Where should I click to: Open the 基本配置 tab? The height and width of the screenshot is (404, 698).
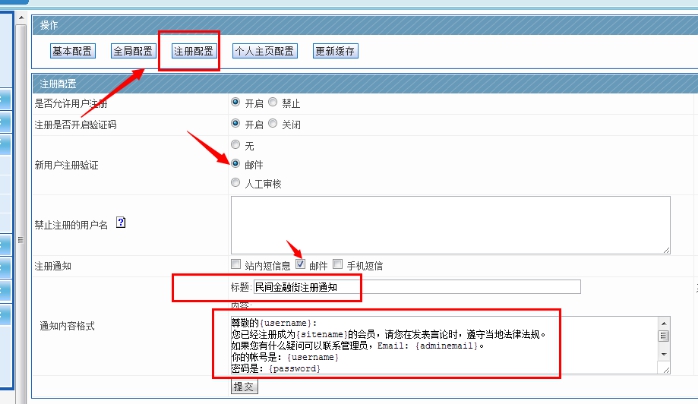pos(74,51)
